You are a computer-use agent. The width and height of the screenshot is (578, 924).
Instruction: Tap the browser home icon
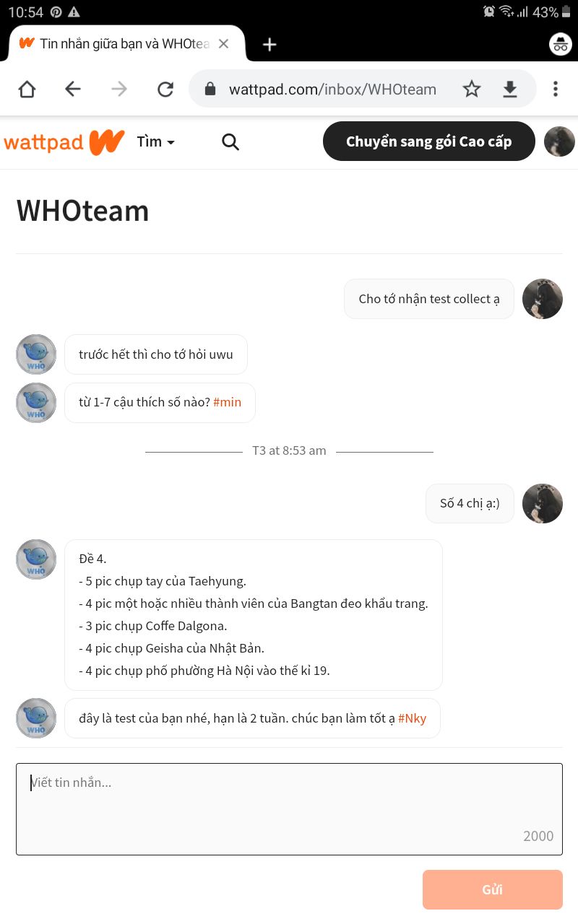click(27, 89)
